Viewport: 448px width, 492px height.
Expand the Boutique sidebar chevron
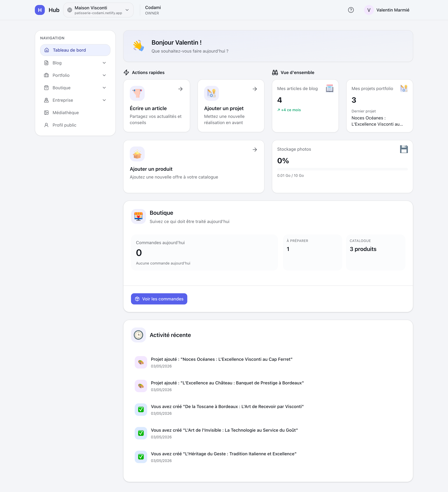click(x=104, y=88)
